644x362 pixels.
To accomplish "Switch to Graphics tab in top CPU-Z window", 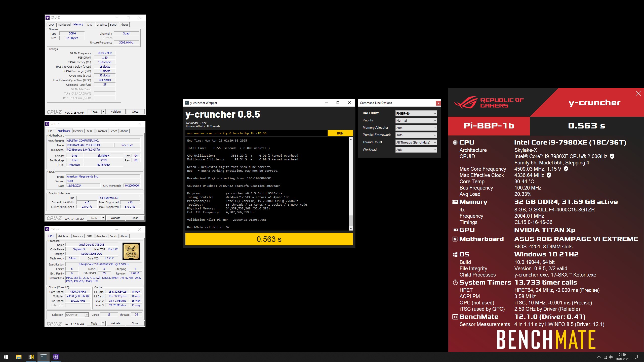I will point(102,25).
